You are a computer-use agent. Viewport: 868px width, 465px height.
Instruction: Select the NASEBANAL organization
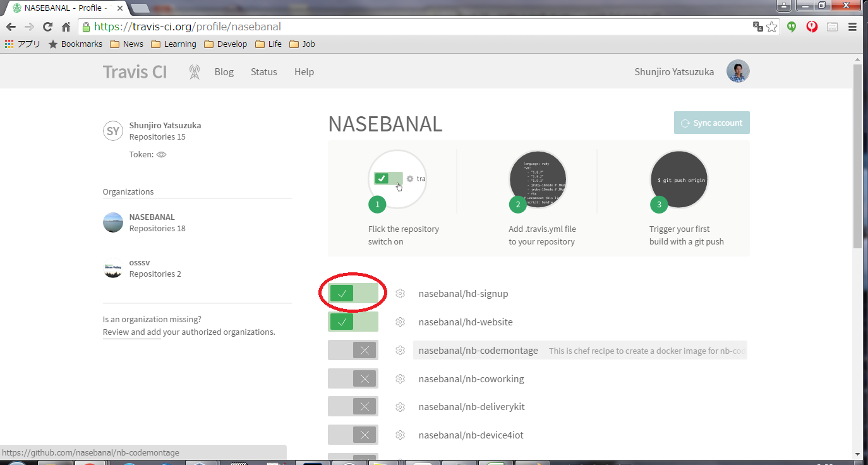[x=152, y=217]
